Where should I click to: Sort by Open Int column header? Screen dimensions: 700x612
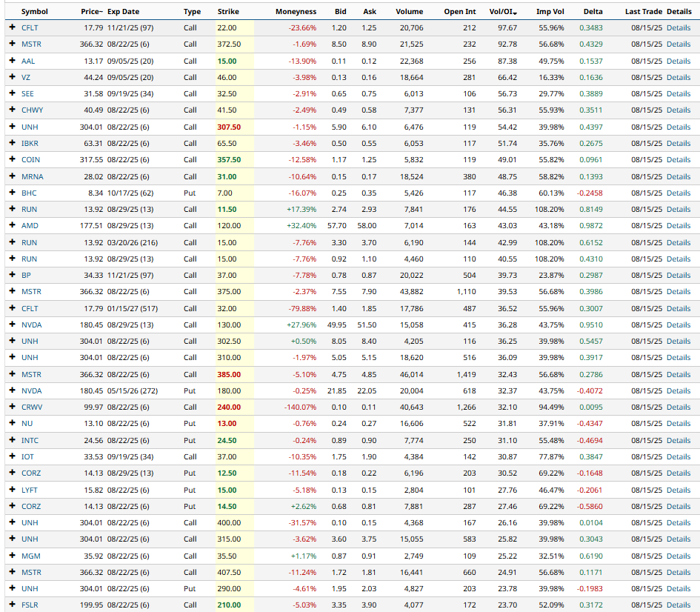pyautogui.click(x=460, y=12)
